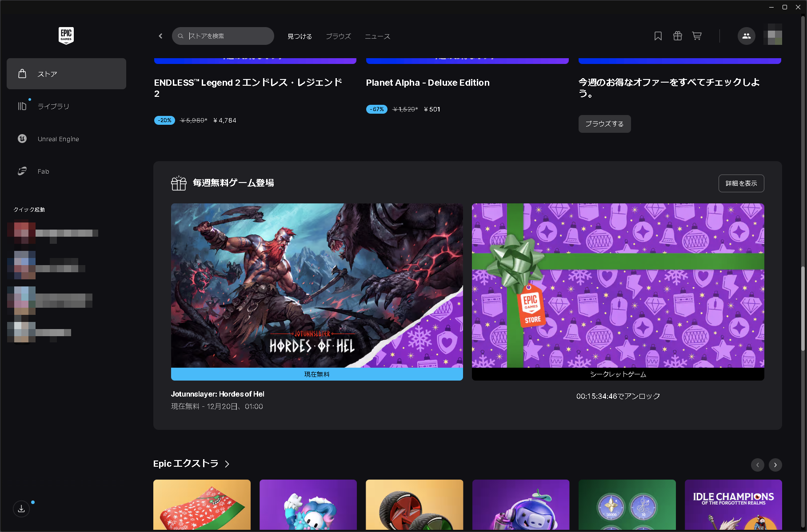807x532 pixels.
Task: Close the Epic Games Launcher window
Action: 798,7
